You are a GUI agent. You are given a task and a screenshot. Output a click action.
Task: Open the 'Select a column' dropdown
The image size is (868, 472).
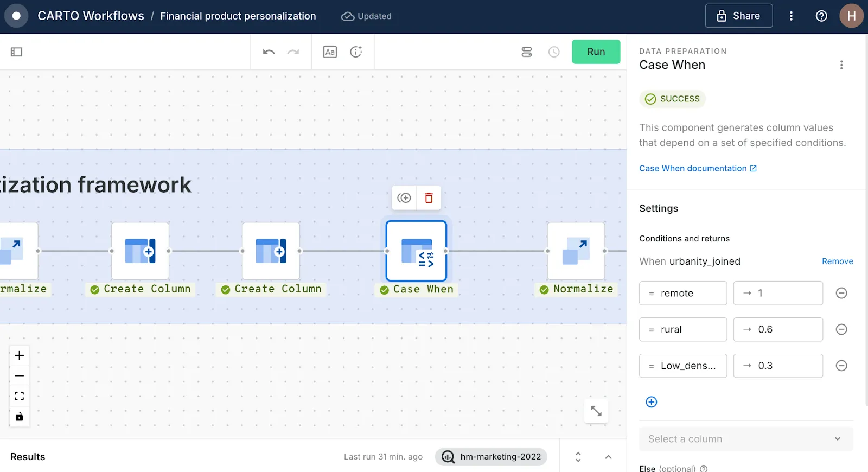746,439
